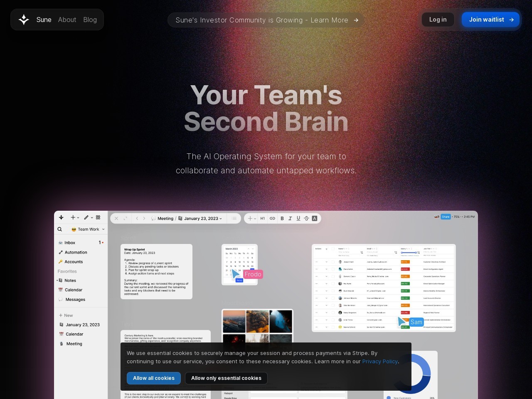532x399 pixels.
Task: Open the plus insert dropdown in the format toolbar
Action: (252, 218)
